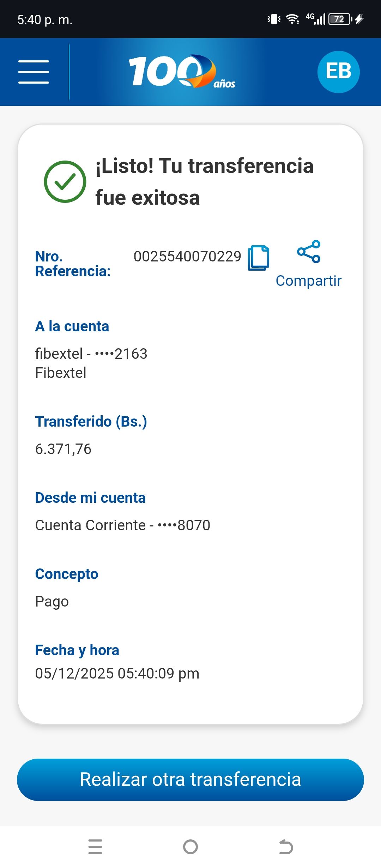Image resolution: width=381 pixels, height=868 pixels.
Task: Copy the reference number
Action: pyautogui.click(x=258, y=258)
